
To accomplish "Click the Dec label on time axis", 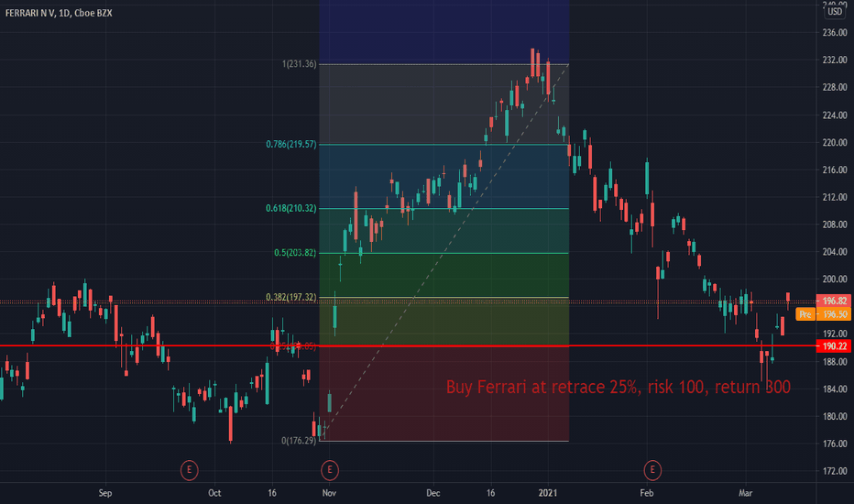I will (x=433, y=493).
